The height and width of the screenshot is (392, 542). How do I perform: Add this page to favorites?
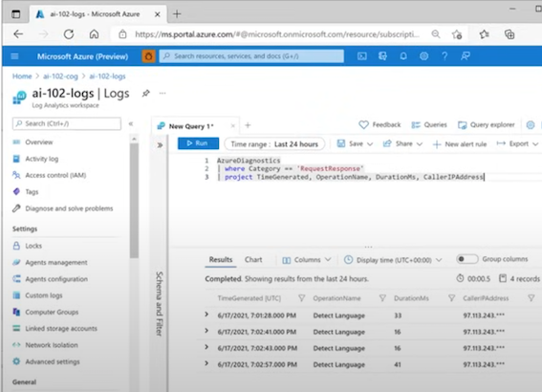point(457,34)
